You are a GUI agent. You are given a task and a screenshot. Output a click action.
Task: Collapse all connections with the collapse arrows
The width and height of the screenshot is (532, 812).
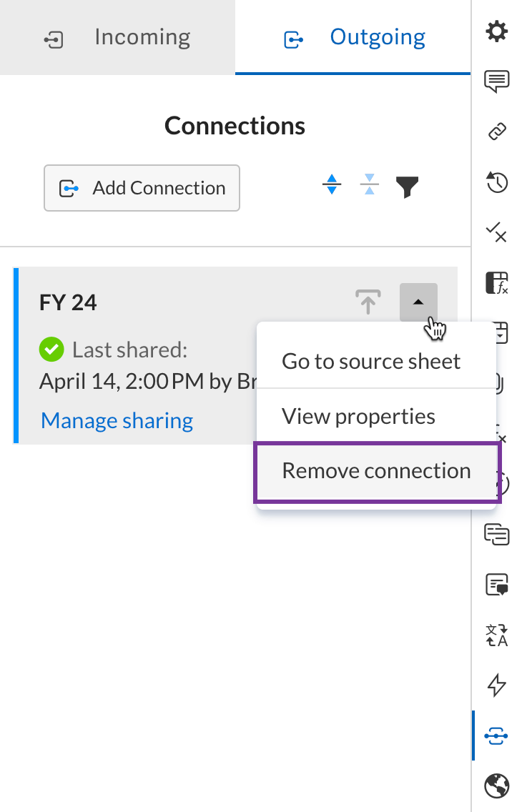[370, 184]
